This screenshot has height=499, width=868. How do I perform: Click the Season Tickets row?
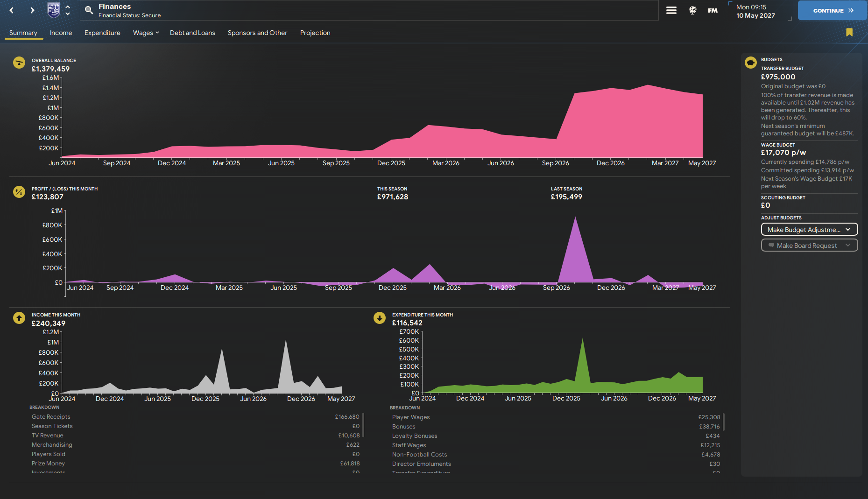196,426
